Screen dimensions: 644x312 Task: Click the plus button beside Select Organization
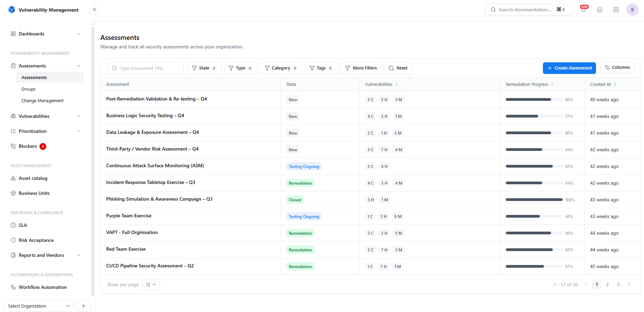(83, 306)
